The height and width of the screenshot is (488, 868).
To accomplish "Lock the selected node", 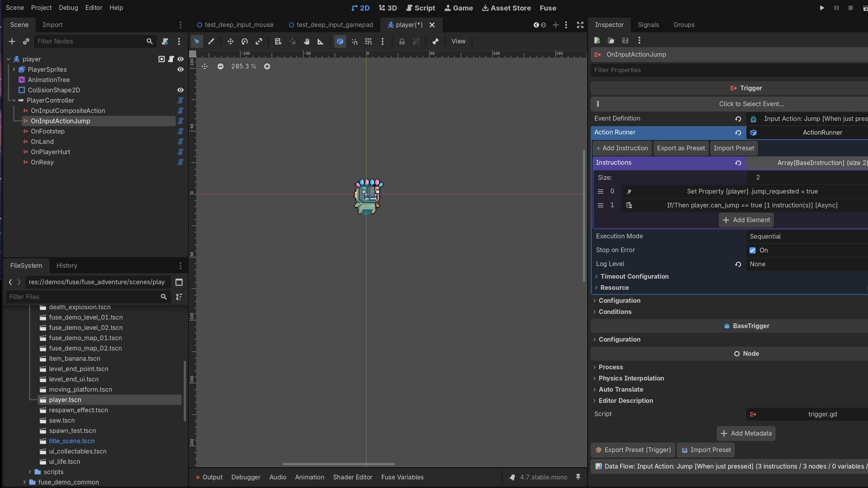I will click(x=402, y=42).
